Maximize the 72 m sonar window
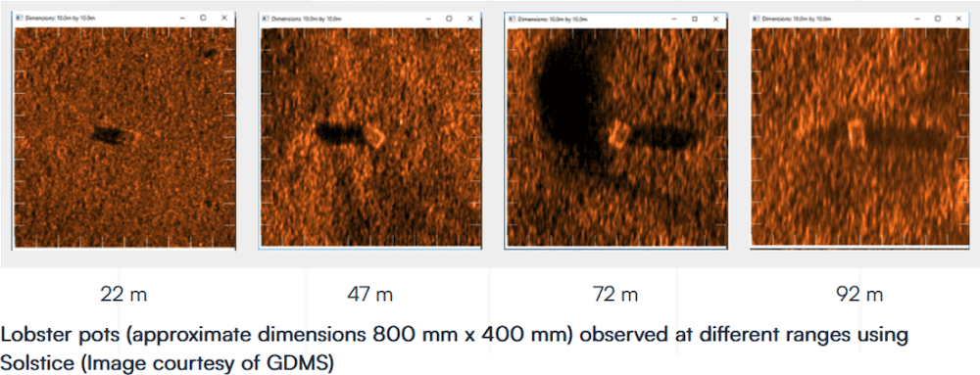This screenshot has width=980, height=375. click(x=695, y=20)
